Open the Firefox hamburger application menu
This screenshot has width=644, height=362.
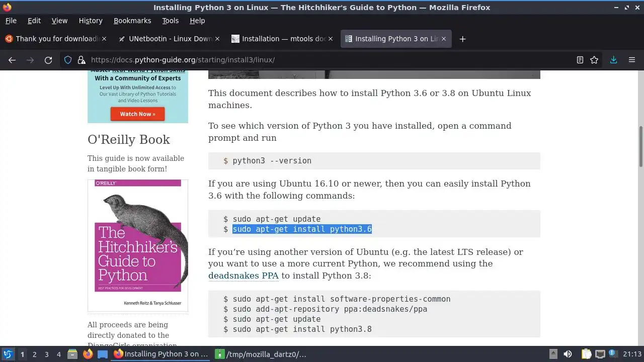pyautogui.click(x=632, y=60)
